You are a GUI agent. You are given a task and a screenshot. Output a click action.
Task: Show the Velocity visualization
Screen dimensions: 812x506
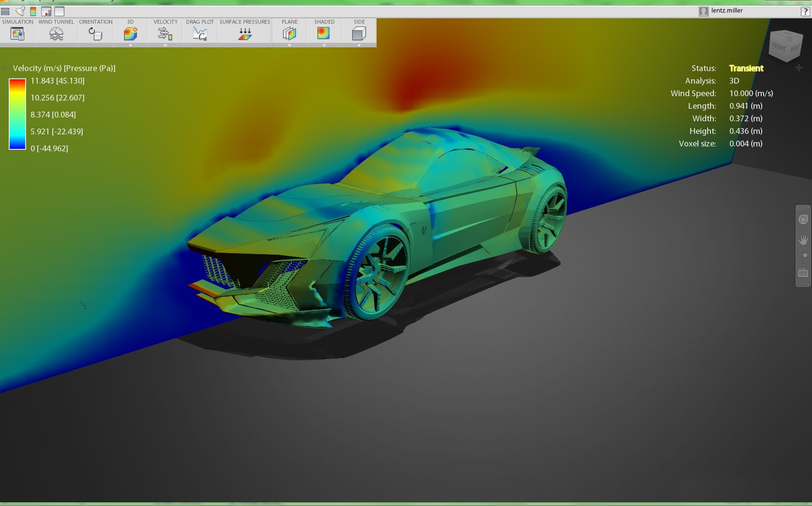[165, 33]
